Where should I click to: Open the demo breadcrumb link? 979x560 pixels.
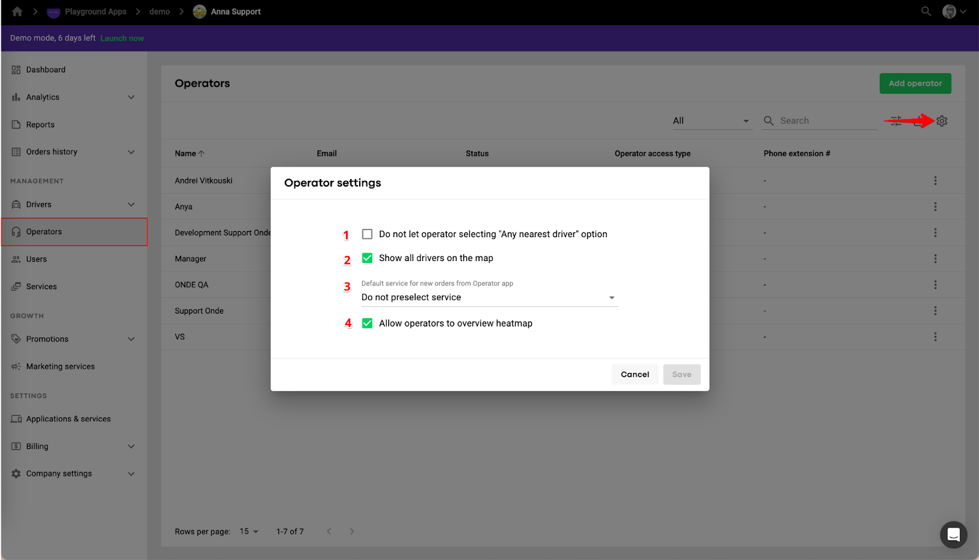coord(160,12)
